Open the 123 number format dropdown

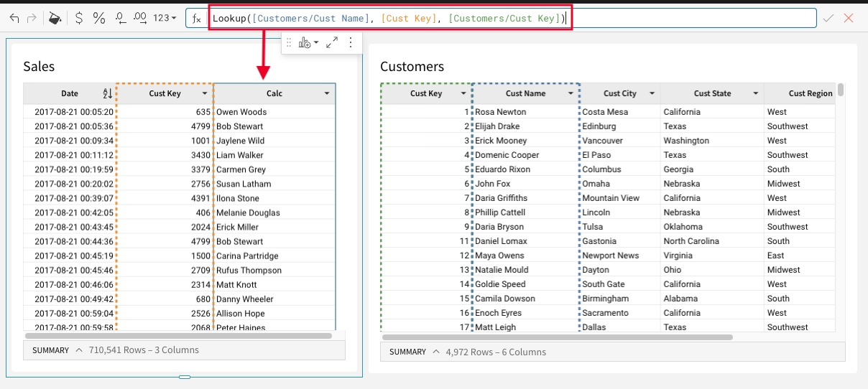pos(165,18)
